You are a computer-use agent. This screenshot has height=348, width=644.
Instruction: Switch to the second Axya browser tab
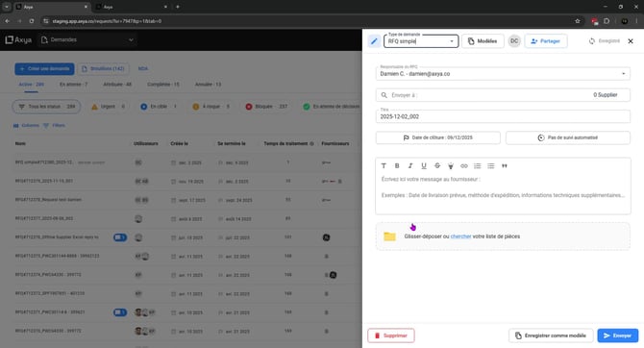132,7
